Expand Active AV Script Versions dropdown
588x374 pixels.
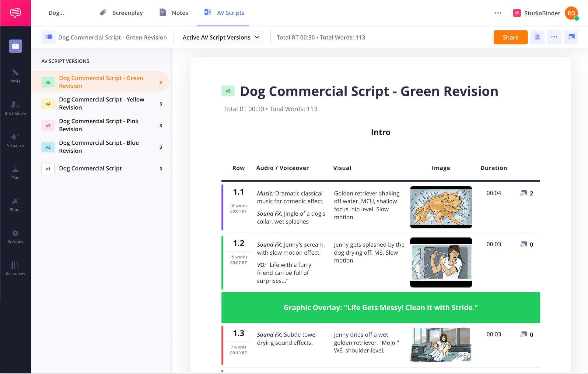pos(221,37)
